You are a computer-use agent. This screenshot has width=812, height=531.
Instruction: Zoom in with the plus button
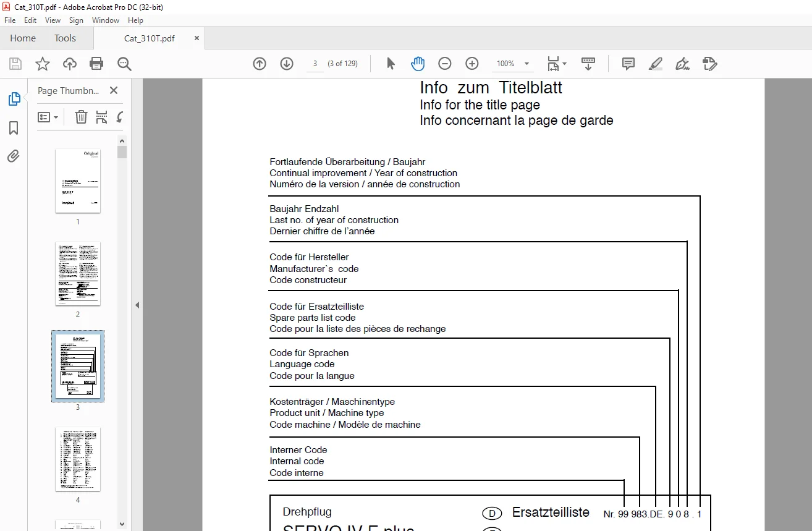pyautogui.click(x=472, y=64)
